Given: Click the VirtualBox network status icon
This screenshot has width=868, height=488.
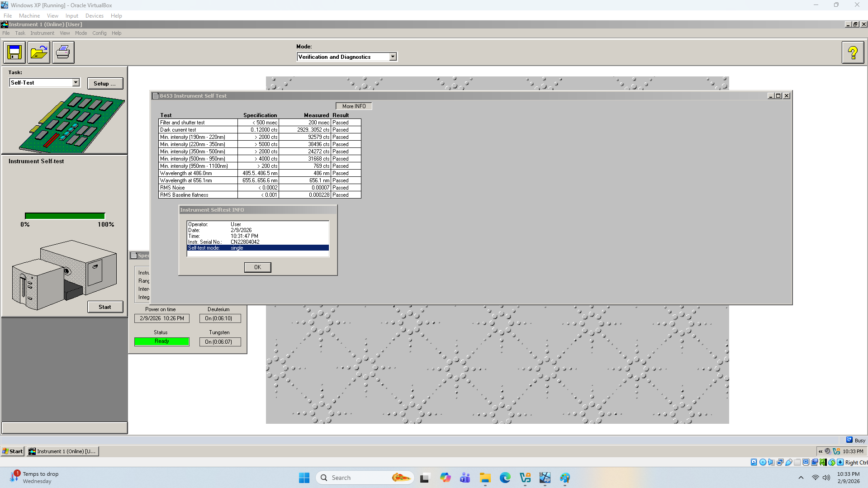Looking at the screenshot, I should [780, 462].
